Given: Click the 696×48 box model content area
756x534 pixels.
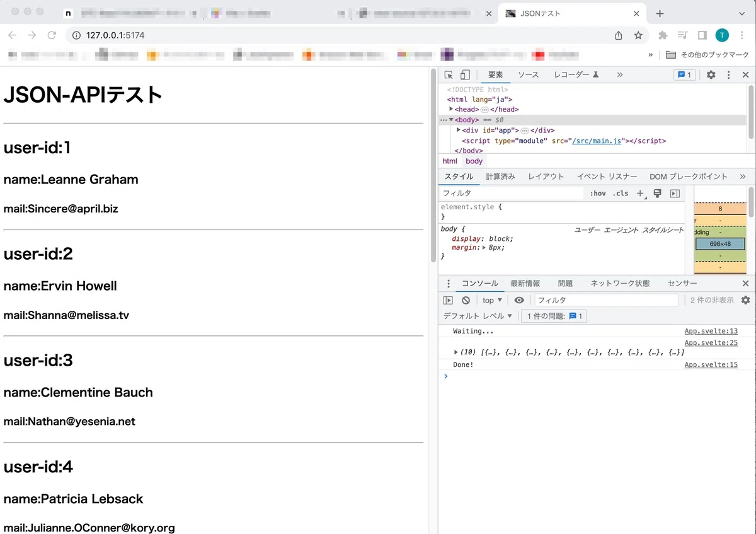Looking at the screenshot, I should pyautogui.click(x=720, y=243).
